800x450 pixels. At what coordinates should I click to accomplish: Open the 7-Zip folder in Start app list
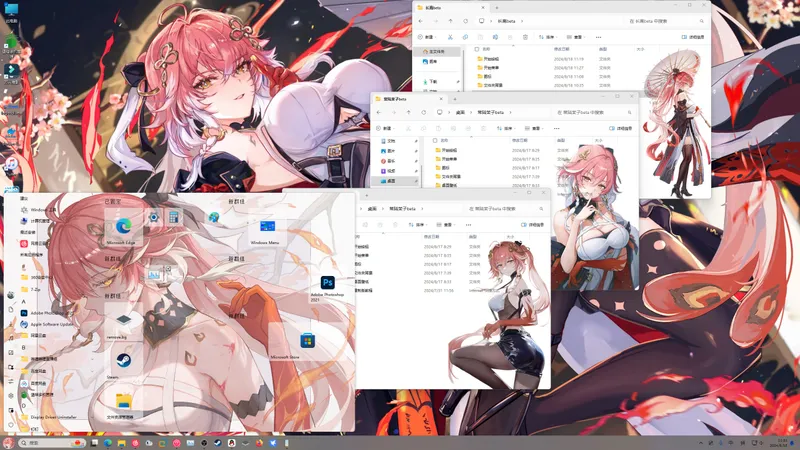click(x=32, y=289)
